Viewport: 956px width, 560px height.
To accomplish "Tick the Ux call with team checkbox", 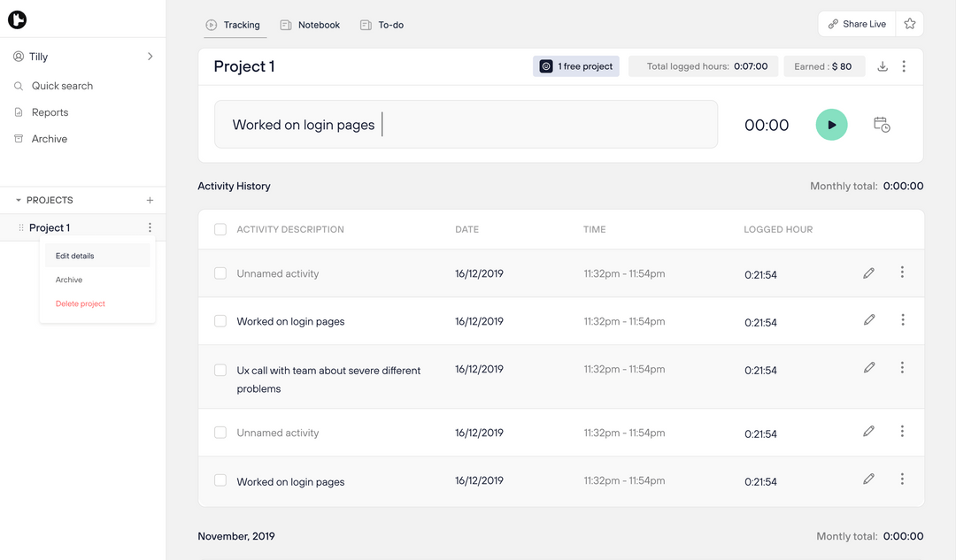I will coord(220,370).
